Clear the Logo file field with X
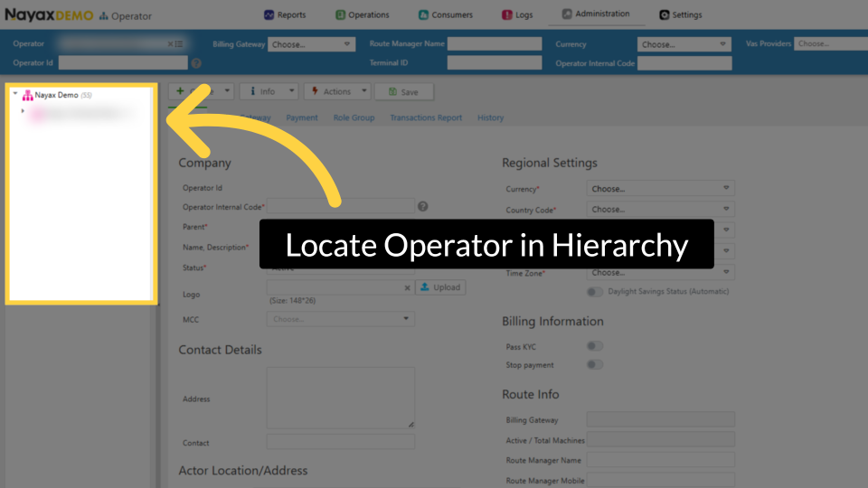868x488 pixels. [407, 287]
